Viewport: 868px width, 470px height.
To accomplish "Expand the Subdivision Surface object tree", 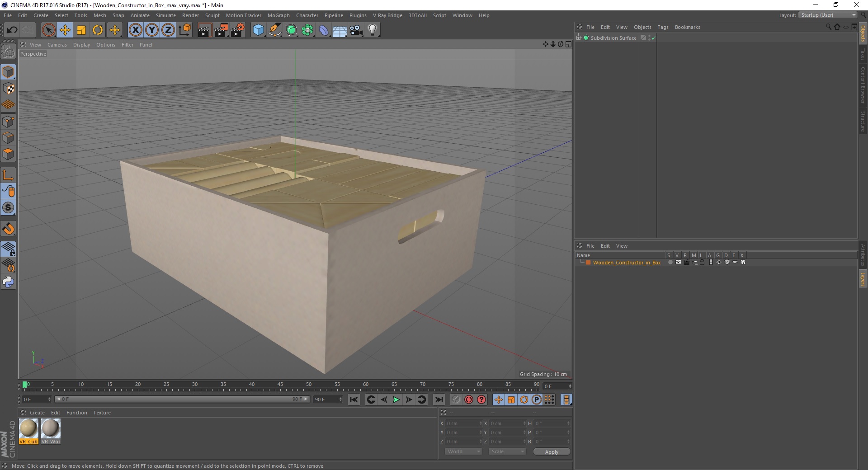I will click(579, 38).
